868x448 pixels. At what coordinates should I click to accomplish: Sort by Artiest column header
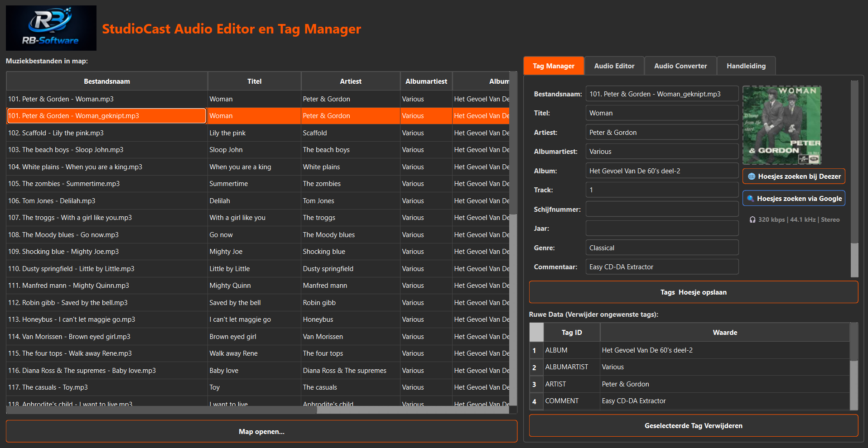pos(351,81)
